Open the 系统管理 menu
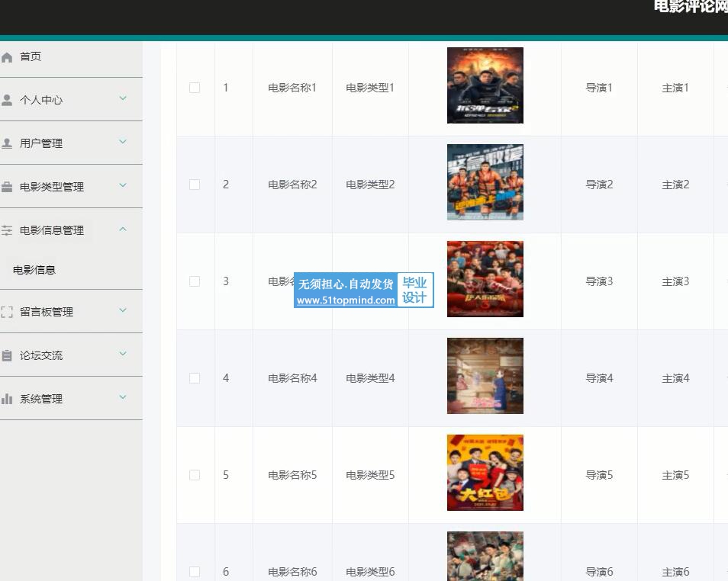Screen dimensions: 728x581 tap(71, 399)
